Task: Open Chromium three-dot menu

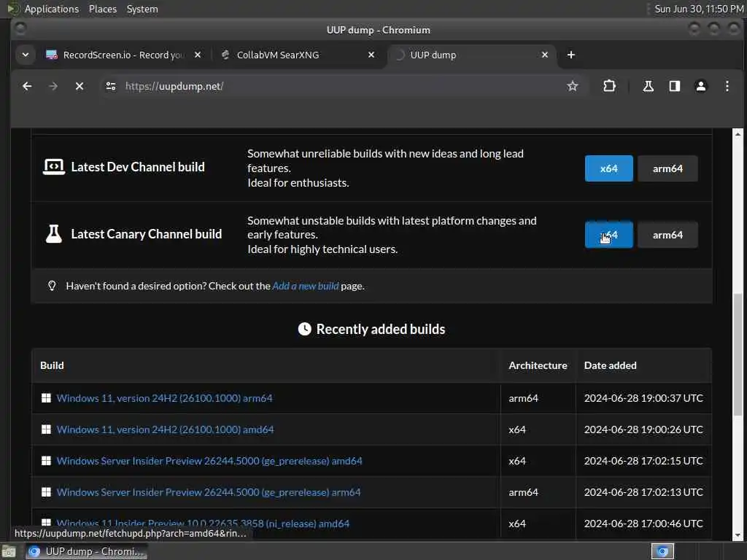Action: click(x=727, y=86)
